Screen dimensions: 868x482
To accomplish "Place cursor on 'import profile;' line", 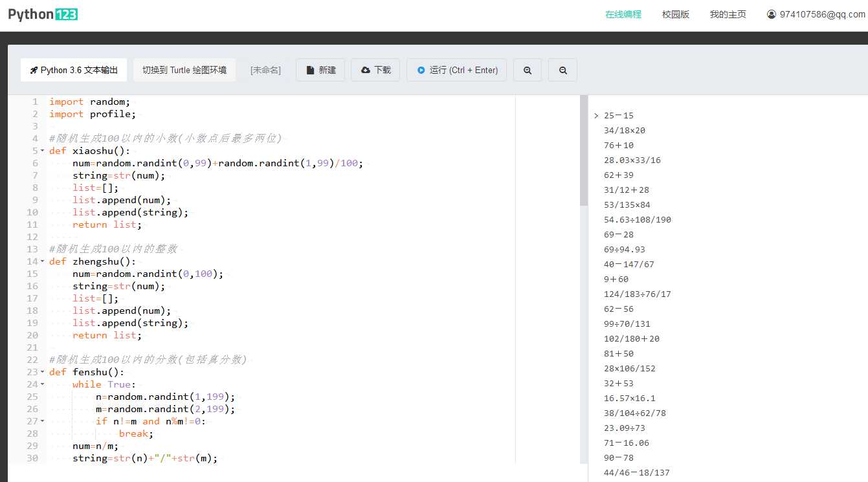I will [93, 114].
